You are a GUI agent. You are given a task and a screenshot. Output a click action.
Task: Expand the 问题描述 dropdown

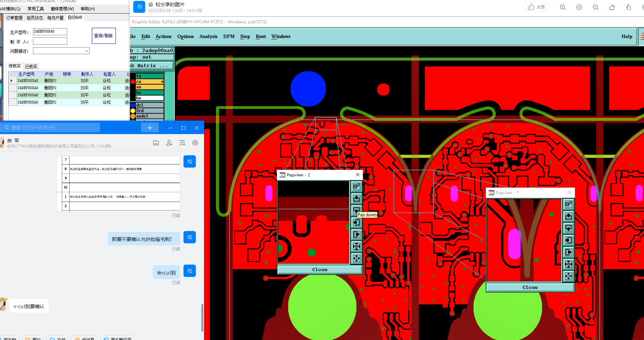click(86, 51)
